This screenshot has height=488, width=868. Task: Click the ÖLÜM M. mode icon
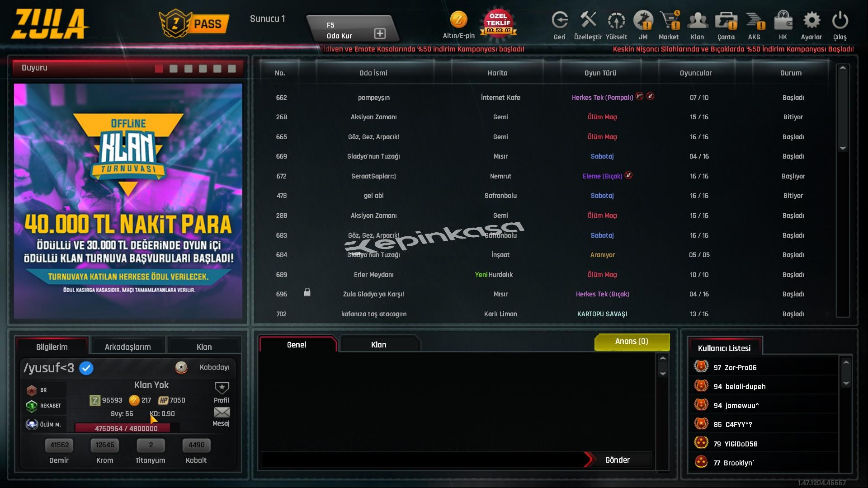32,424
